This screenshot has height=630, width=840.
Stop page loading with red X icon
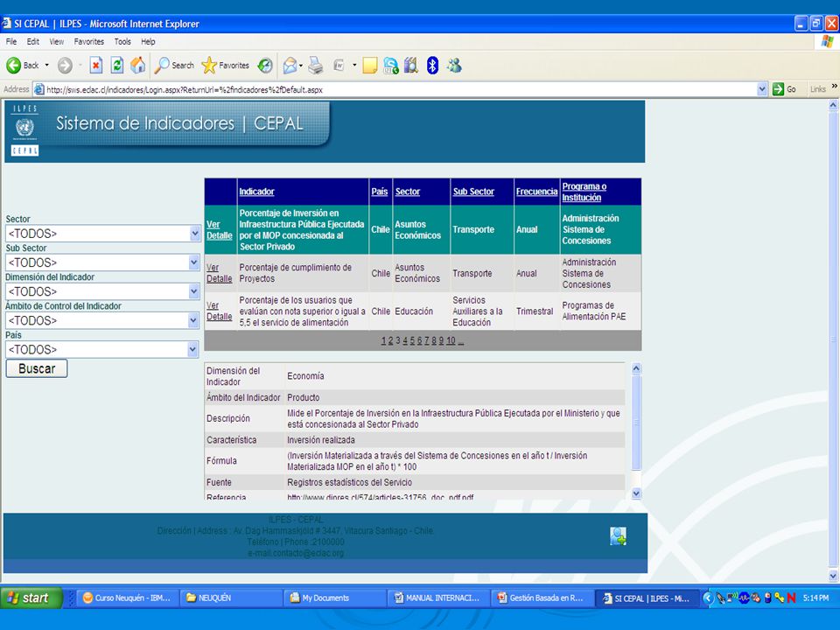(96, 66)
